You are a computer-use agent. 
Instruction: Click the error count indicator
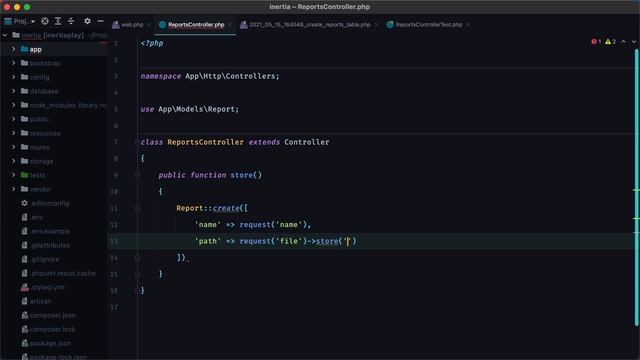(596, 42)
